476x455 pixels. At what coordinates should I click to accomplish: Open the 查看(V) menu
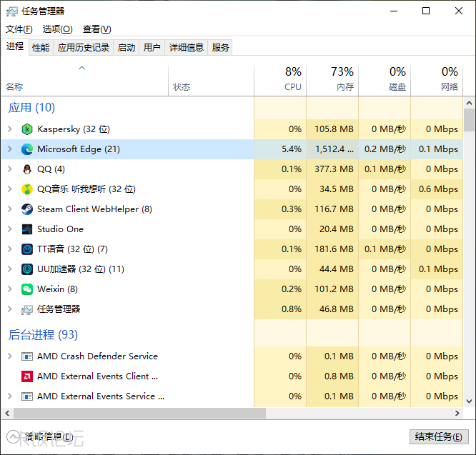click(x=97, y=29)
